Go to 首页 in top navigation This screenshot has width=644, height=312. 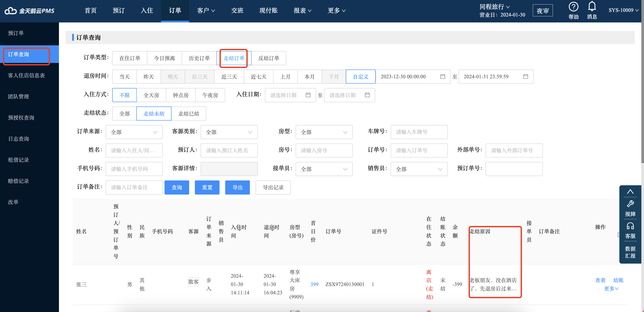coord(90,11)
